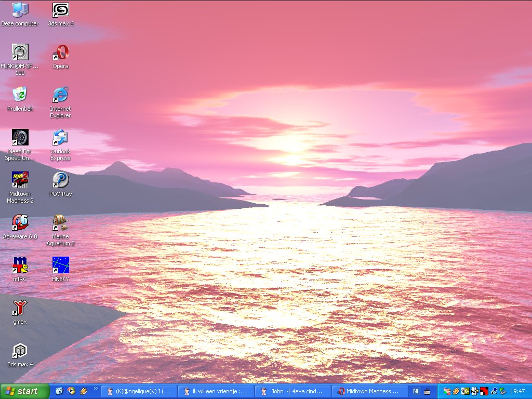Open the 3ds max 6 desktop shortcut
Screen dimensions: 532x399
click(61, 10)
